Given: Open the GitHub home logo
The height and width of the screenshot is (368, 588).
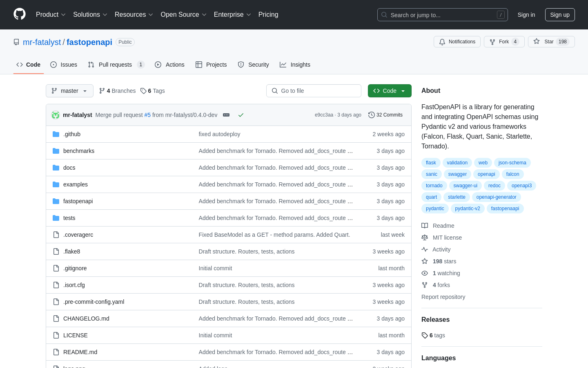Looking at the screenshot, I should pos(20,14).
